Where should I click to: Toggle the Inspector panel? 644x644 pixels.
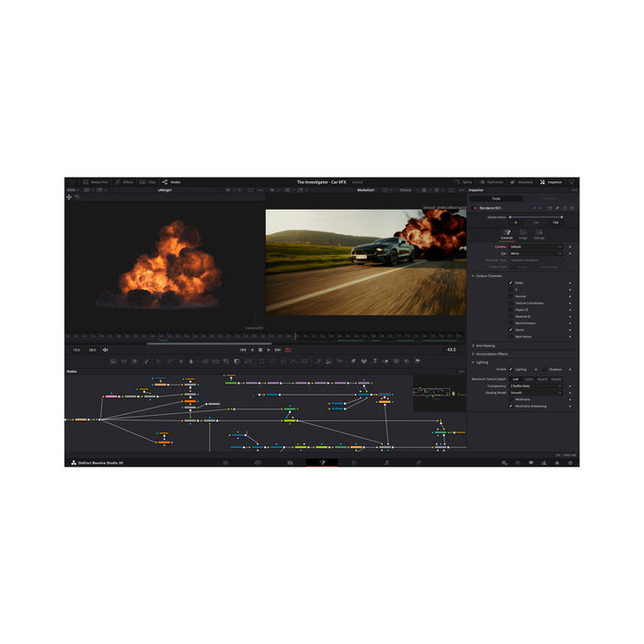click(551, 182)
